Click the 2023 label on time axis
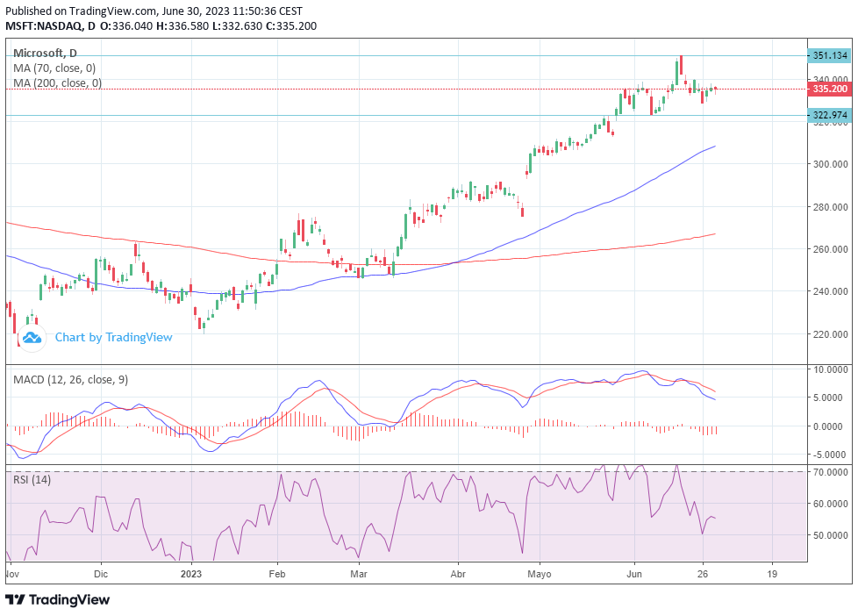The image size is (858, 616). point(191,574)
